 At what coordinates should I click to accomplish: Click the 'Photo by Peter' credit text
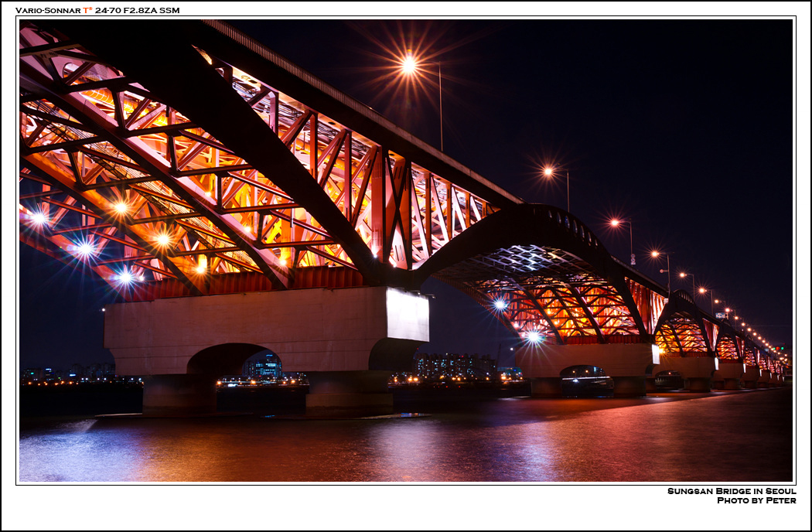pos(756,500)
